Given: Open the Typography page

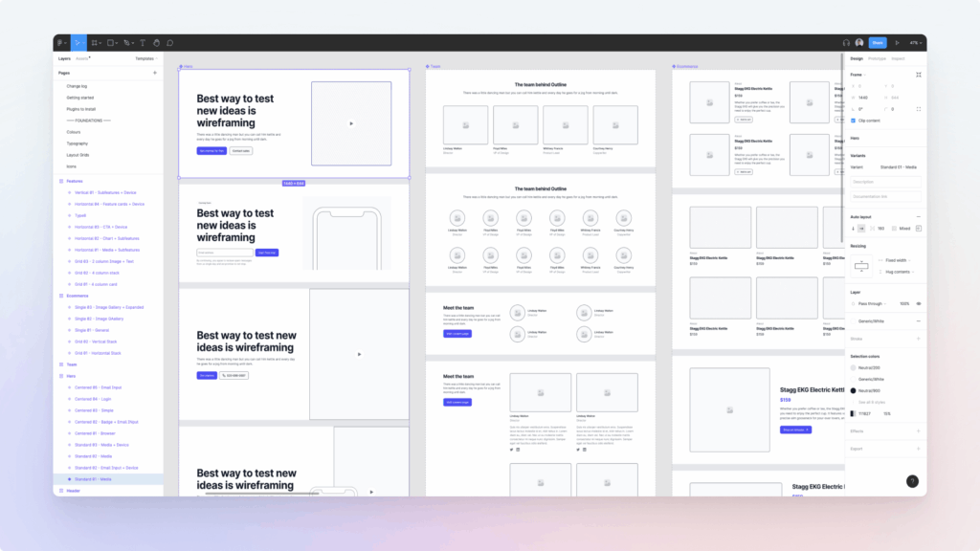Looking at the screenshot, I should [x=77, y=143].
